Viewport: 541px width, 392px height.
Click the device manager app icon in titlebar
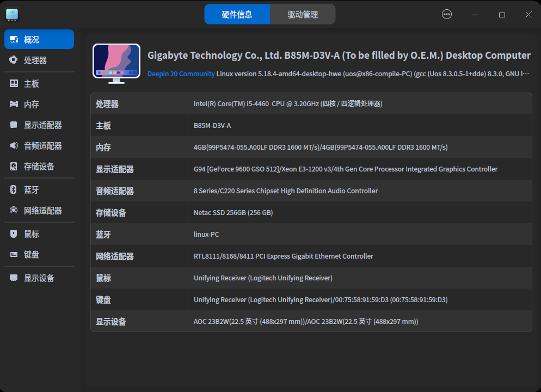[11, 14]
